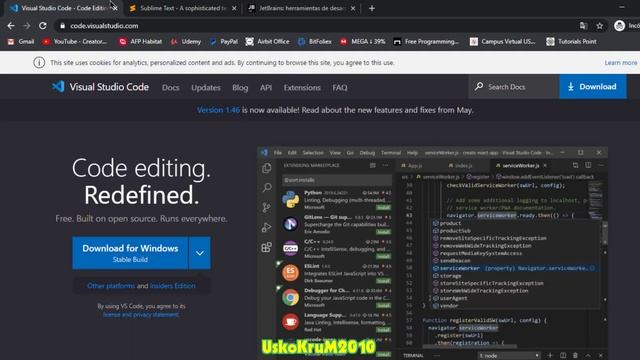Open the Updates navigation item
The image size is (640, 360).
(x=206, y=88)
